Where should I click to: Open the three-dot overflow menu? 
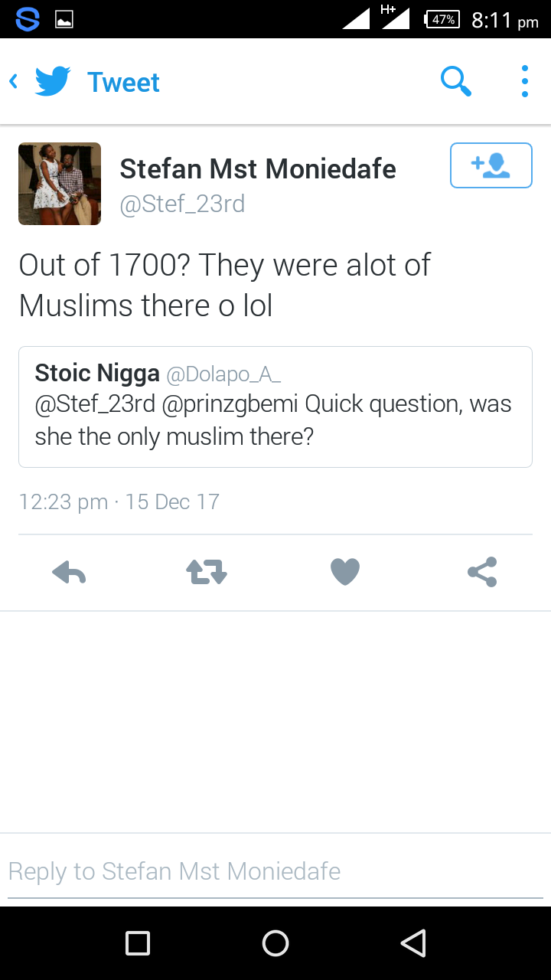(x=524, y=81)
